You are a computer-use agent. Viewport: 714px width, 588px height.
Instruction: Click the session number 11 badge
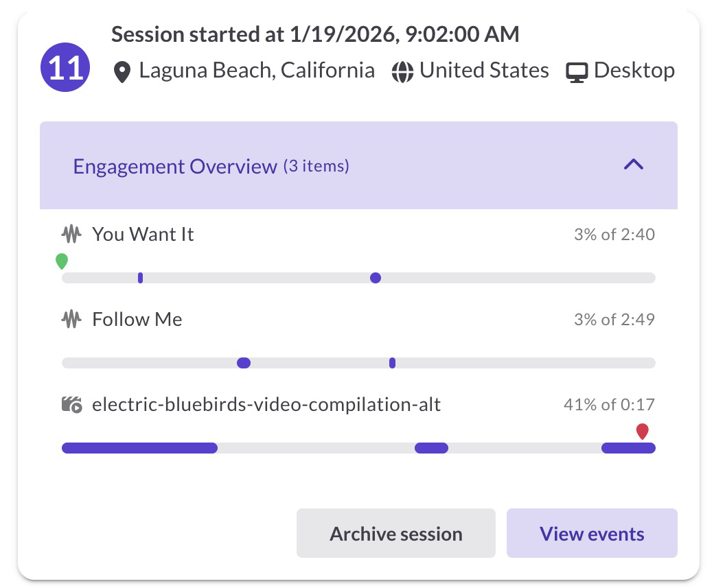point(65,67)
